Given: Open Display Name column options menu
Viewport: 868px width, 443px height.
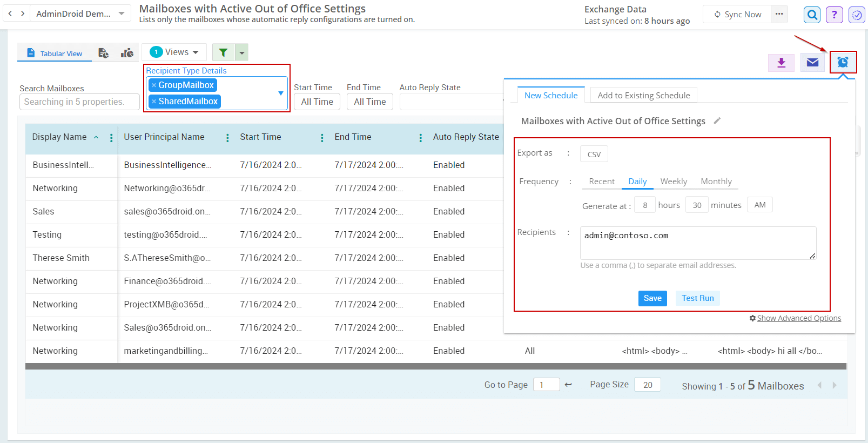Looking at the screenshot, I should coord(111,138).
